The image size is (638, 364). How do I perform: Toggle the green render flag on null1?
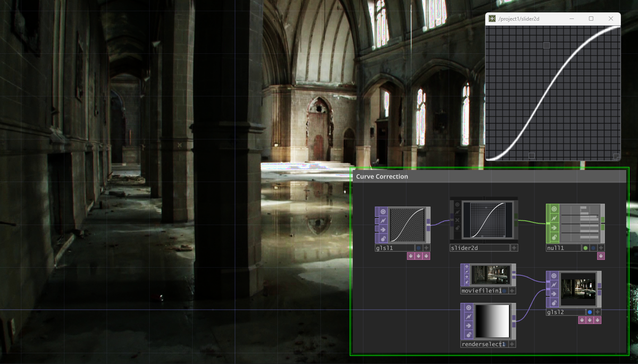585,248
